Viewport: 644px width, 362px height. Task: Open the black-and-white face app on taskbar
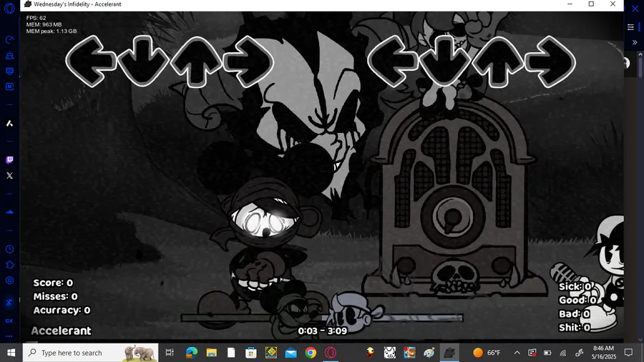[x=390, y=353]
